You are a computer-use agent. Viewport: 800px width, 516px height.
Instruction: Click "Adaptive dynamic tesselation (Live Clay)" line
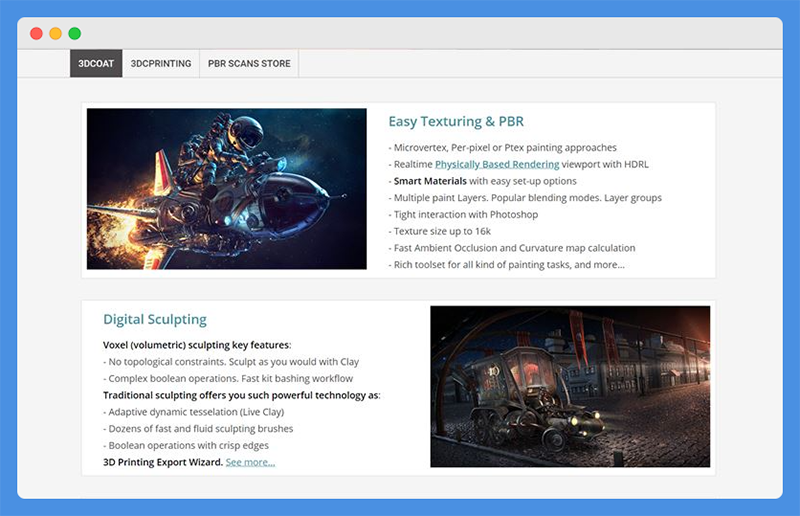point(194,412)
